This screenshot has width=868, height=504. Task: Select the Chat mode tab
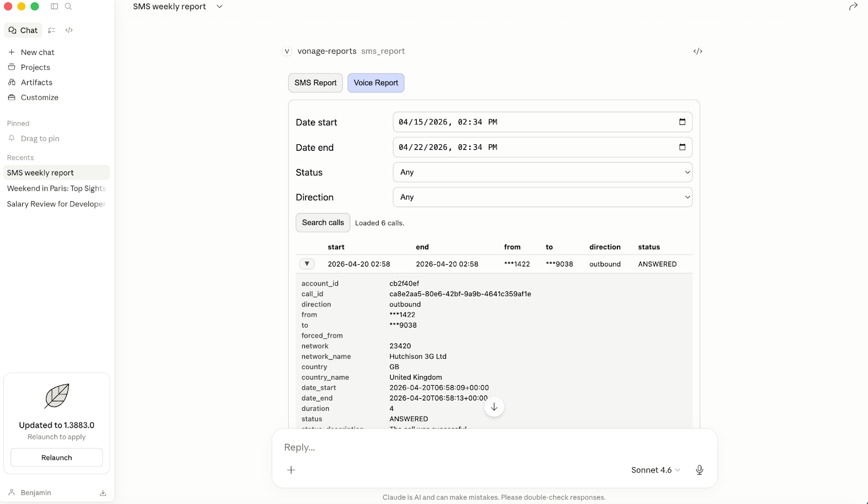coord(23,30)
